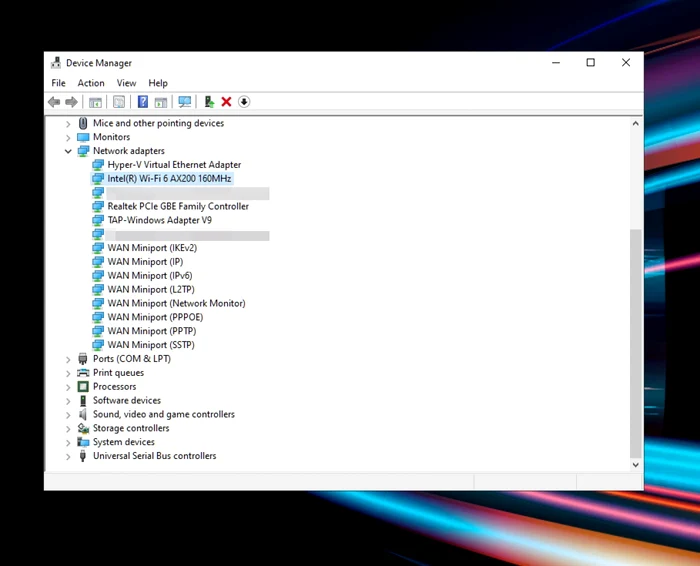Click the Back arrow toolbar icon

coord(54,102)
